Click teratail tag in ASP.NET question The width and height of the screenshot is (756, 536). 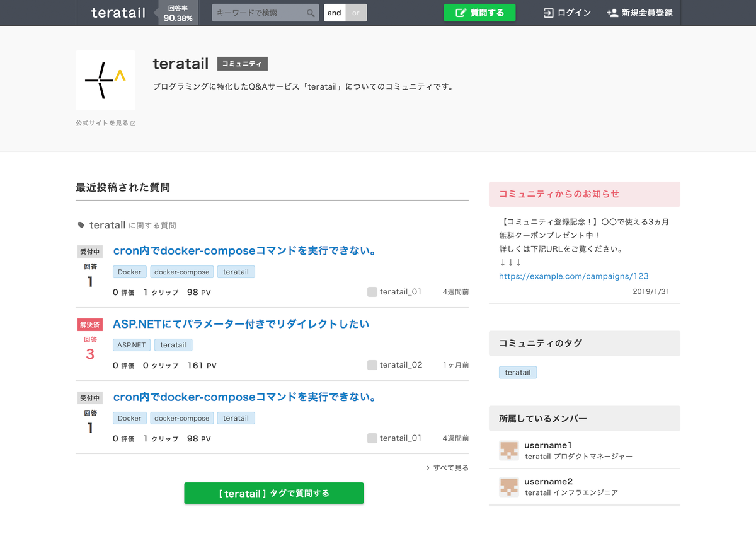tap(173, 345)
